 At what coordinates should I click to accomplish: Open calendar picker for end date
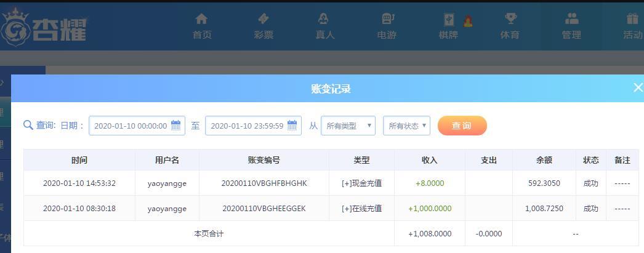292,125
